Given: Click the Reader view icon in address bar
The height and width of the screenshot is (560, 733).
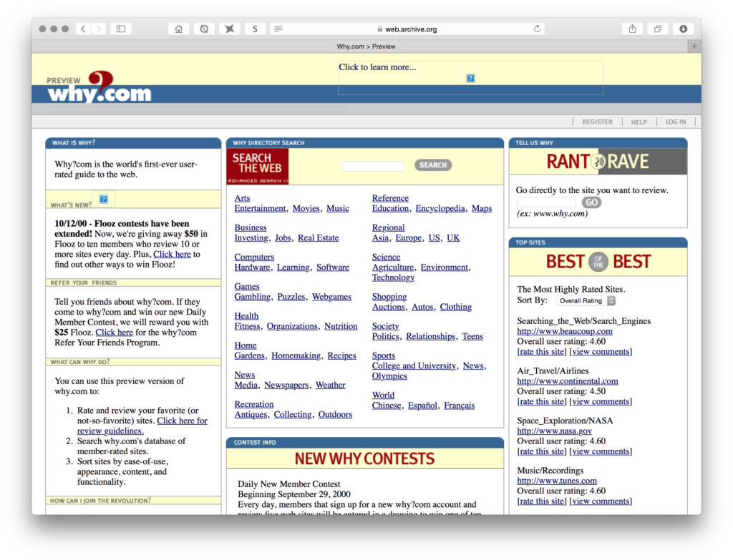Looking at the screenshot, I should (278, 29).
